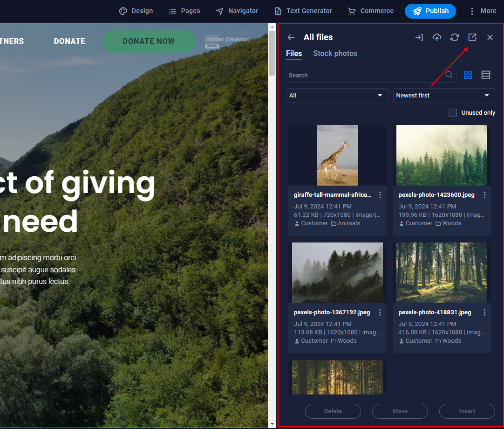Open the Pages menu
Image resolution: width=504 pixels, height=429 pixels.
[184, 11]
